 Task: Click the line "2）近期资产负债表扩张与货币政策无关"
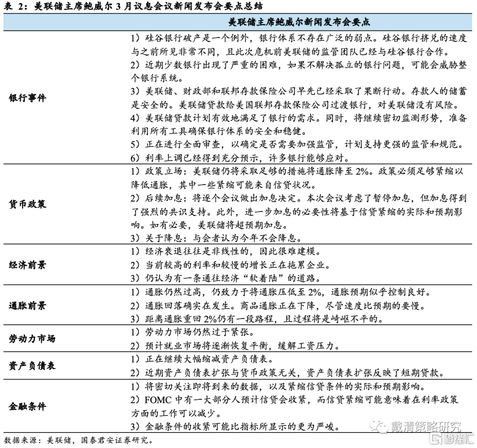(x=288, y=372)
